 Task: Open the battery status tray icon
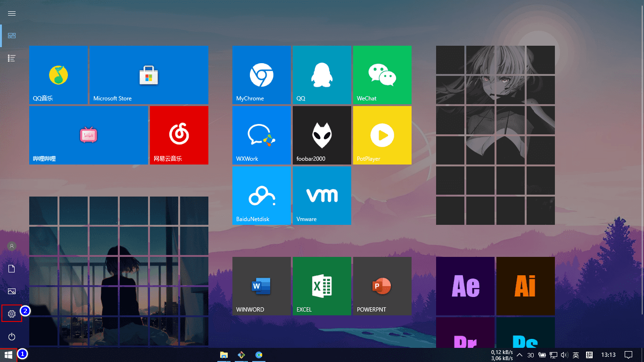tap(542, 355)
